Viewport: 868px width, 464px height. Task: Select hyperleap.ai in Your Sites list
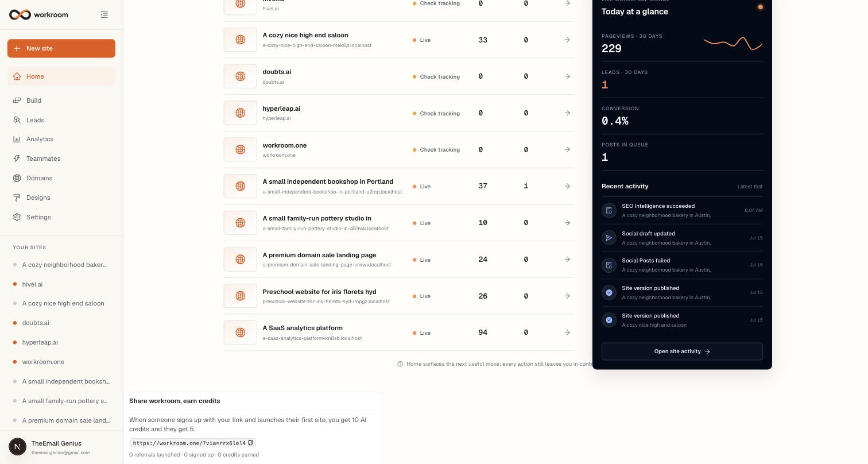[61, 342]
